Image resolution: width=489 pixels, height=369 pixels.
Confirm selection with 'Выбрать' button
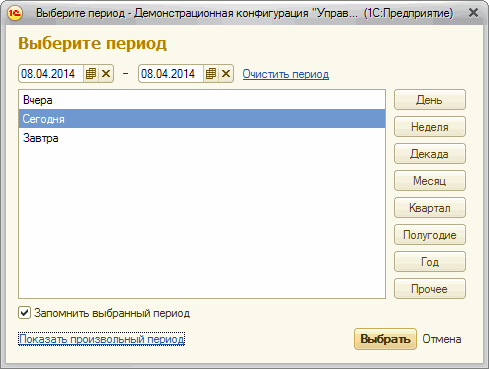point(385,339)
